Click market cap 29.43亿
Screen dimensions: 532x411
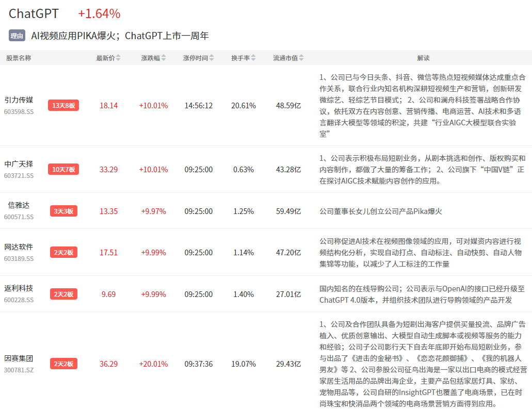pos(288,364)
